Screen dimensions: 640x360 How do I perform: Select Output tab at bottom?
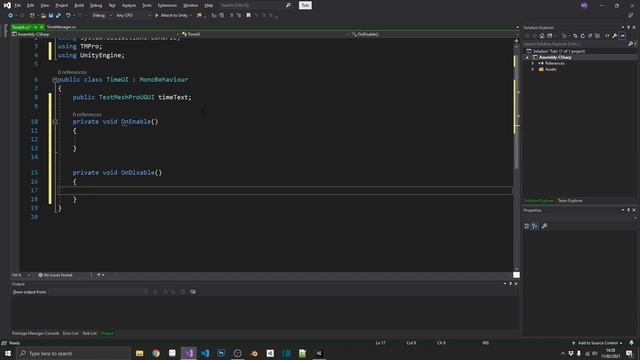point(107,333)
